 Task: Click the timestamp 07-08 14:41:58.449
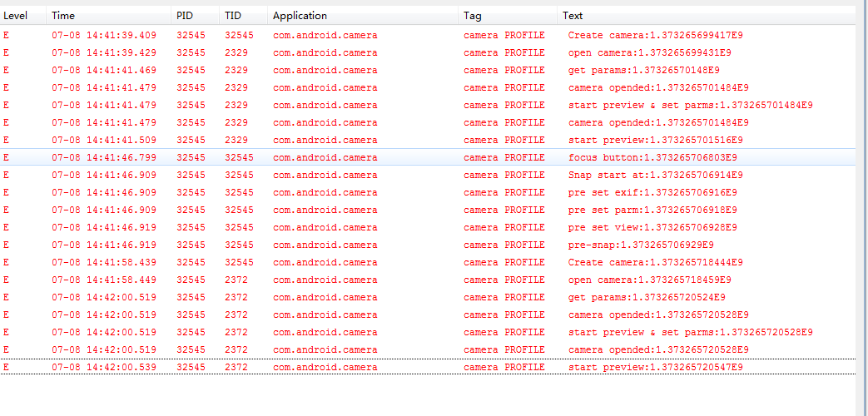104,280
